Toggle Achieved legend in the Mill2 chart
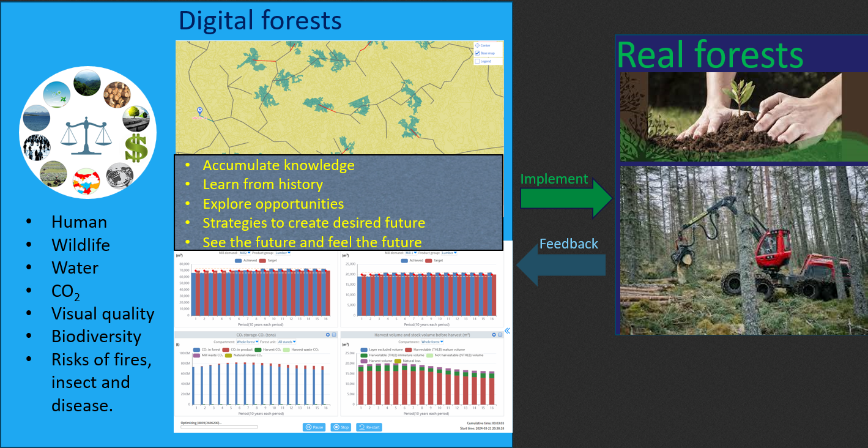This screenshot has width=868, height=448. point(246,260)
